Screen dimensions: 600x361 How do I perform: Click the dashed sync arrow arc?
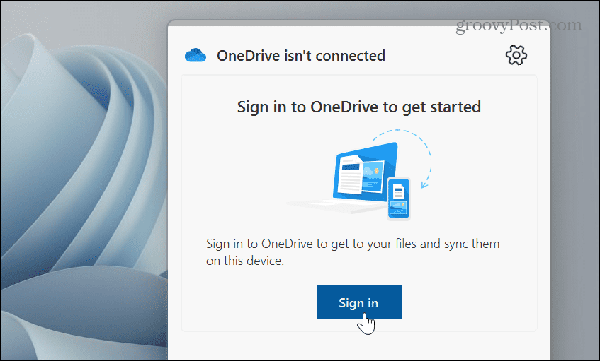[404, 147]
